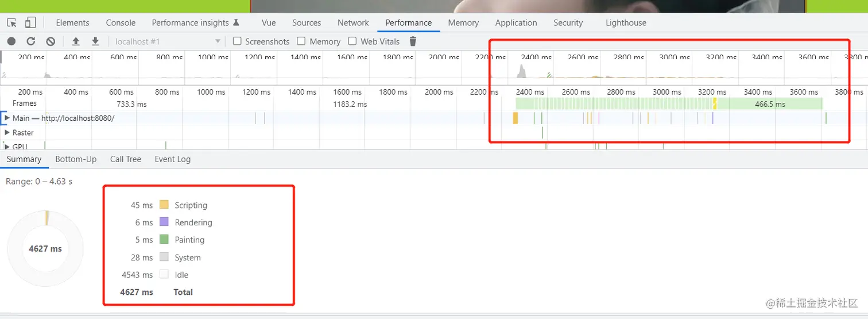Screen dimensions: 868x319
Task: Open the Security tab
Action: tap(568, 23)
